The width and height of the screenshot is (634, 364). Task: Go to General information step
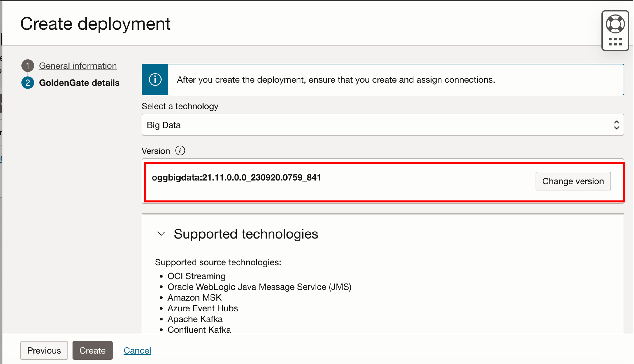click(x=78, y=66)
